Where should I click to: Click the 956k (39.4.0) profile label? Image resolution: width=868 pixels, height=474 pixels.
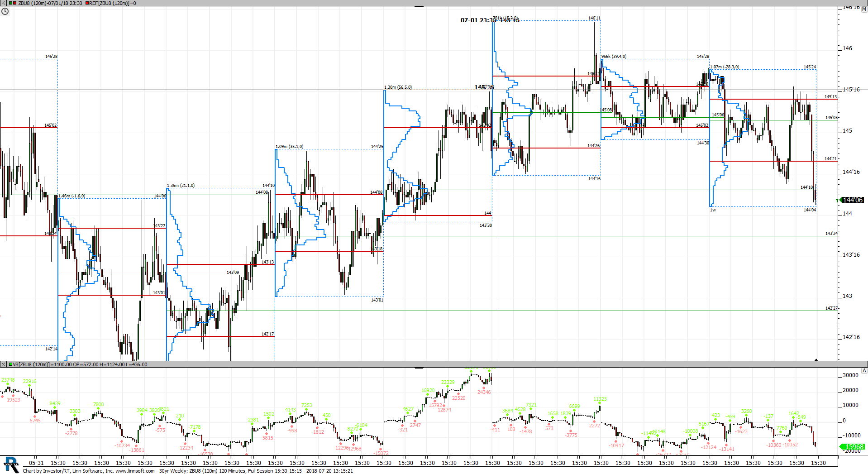pyautogui.click(x=614, y=57)
